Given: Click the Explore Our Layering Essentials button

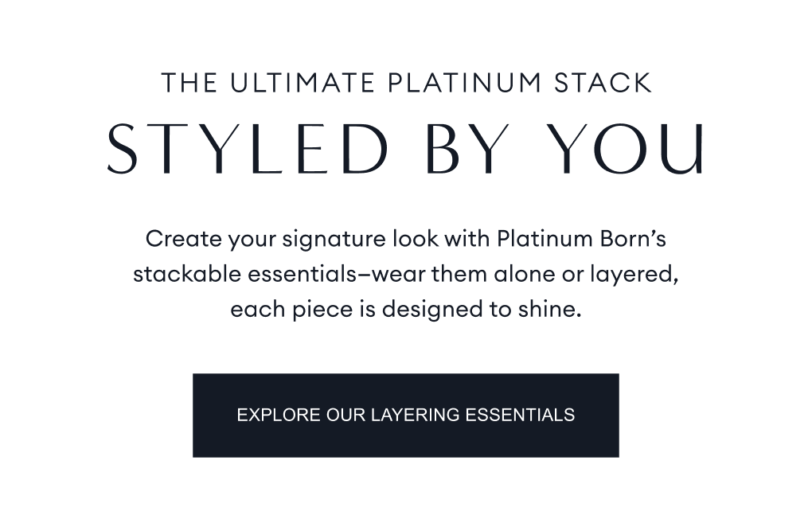Looking at the screenshot, I should [405, 415].
